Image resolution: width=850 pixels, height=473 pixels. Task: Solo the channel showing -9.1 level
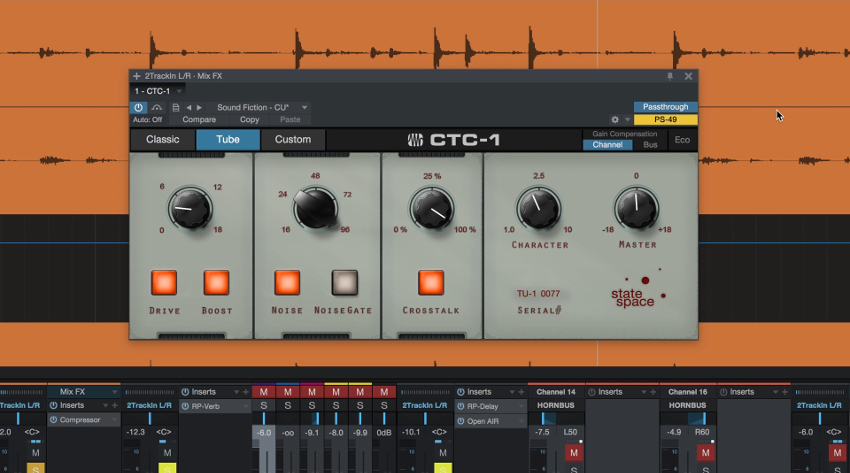click(312, 405)
